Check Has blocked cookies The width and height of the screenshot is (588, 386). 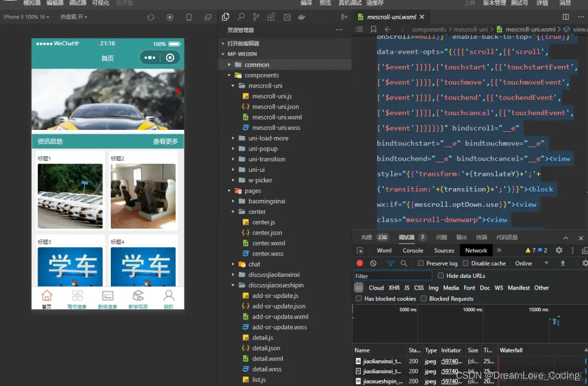[x=359, y=298]
